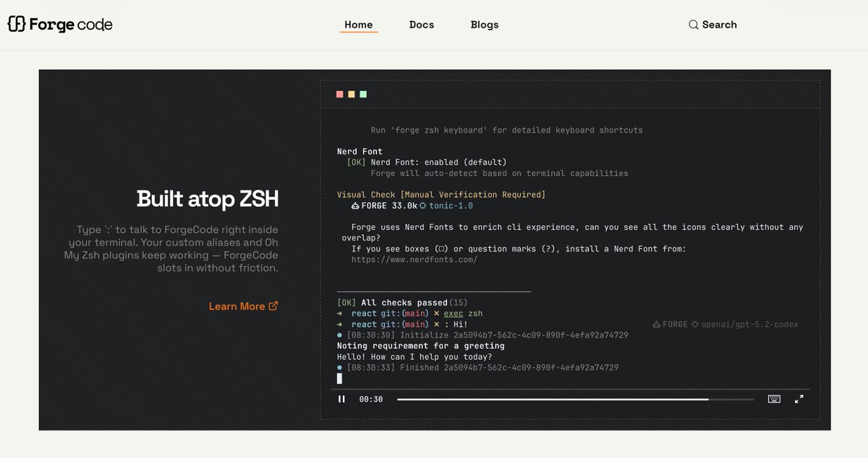
Task: Click the https://www.nerdfonts.com/ URL text
Action: (x=414, y=260)
